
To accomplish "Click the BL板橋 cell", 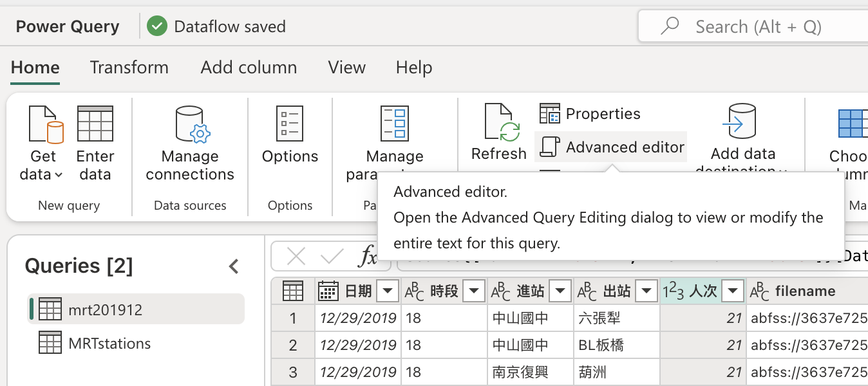I will click(616, 345).
